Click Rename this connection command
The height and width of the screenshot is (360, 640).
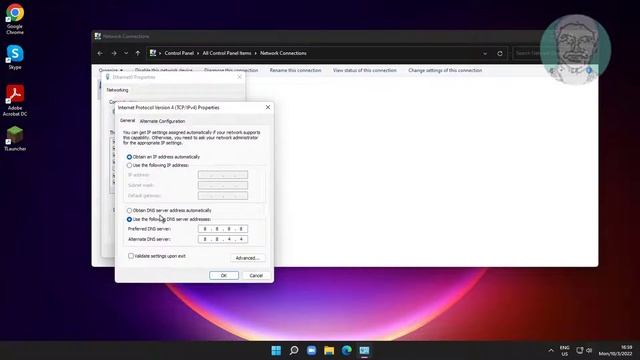296,70
